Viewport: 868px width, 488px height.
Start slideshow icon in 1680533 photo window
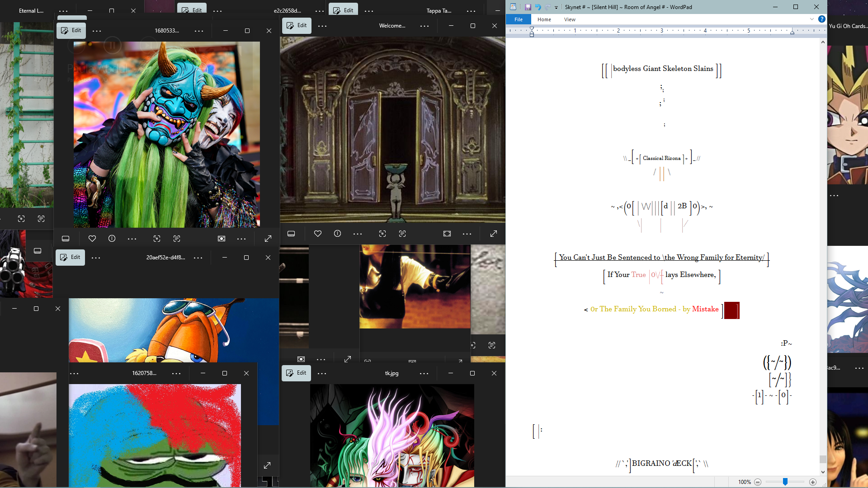[222, 239]
